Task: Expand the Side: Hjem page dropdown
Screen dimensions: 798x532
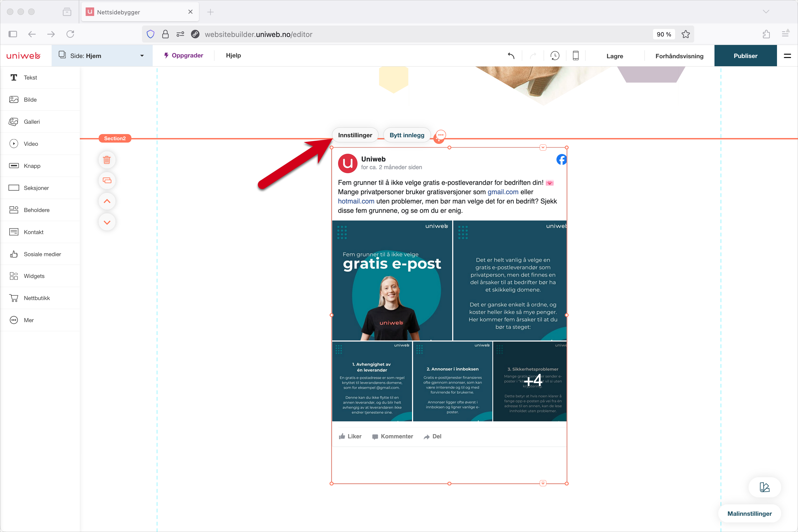Action: pos(102,56)
